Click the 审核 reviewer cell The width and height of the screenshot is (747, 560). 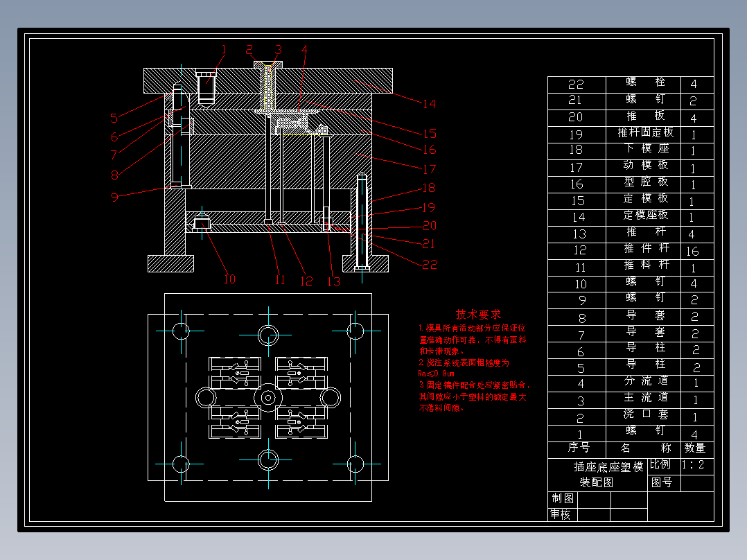click(560, 515)
